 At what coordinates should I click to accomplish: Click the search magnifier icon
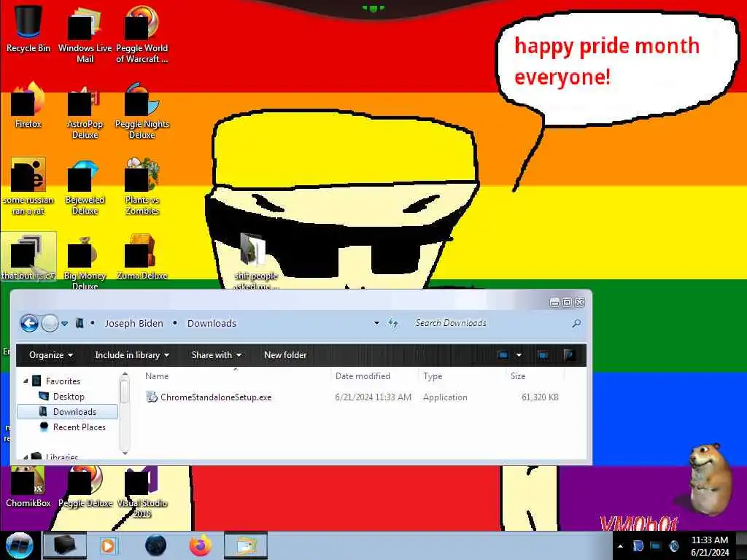click(576, 323)
